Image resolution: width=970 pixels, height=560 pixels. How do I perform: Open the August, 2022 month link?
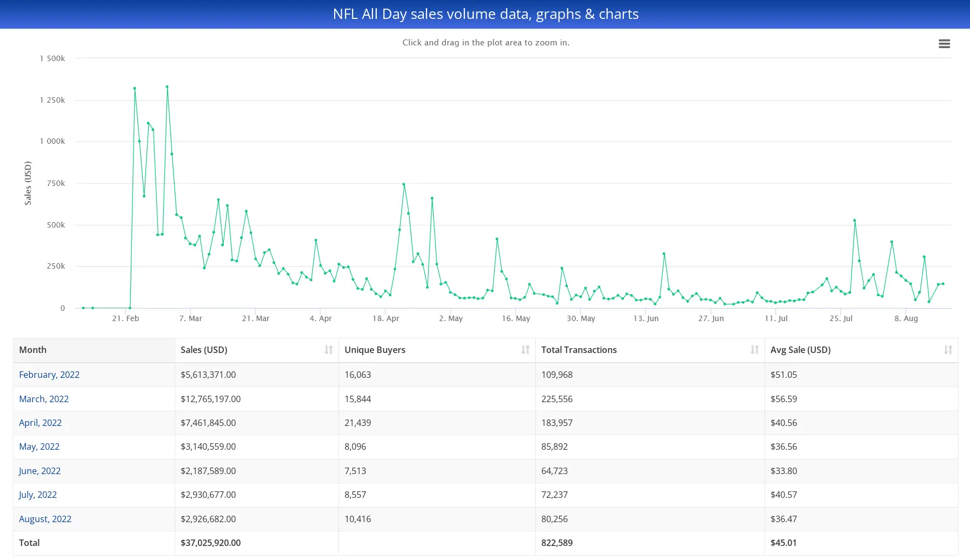click(x=45, y=519)
